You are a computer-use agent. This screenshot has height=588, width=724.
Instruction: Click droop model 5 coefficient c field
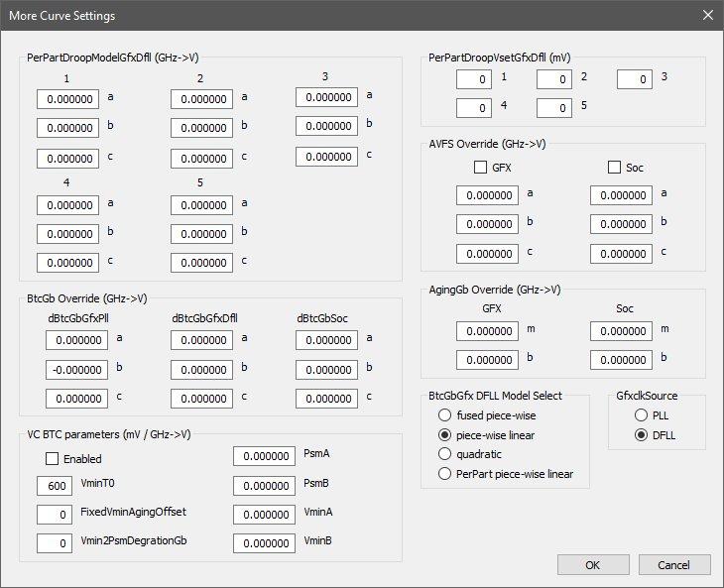click(x=201, y=263)
